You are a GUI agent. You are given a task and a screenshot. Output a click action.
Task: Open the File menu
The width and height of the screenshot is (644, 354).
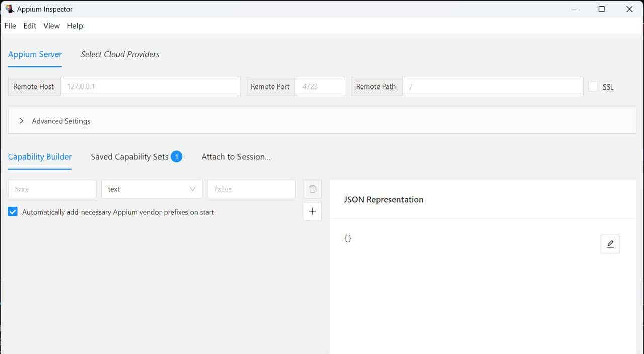pos(10,26)
